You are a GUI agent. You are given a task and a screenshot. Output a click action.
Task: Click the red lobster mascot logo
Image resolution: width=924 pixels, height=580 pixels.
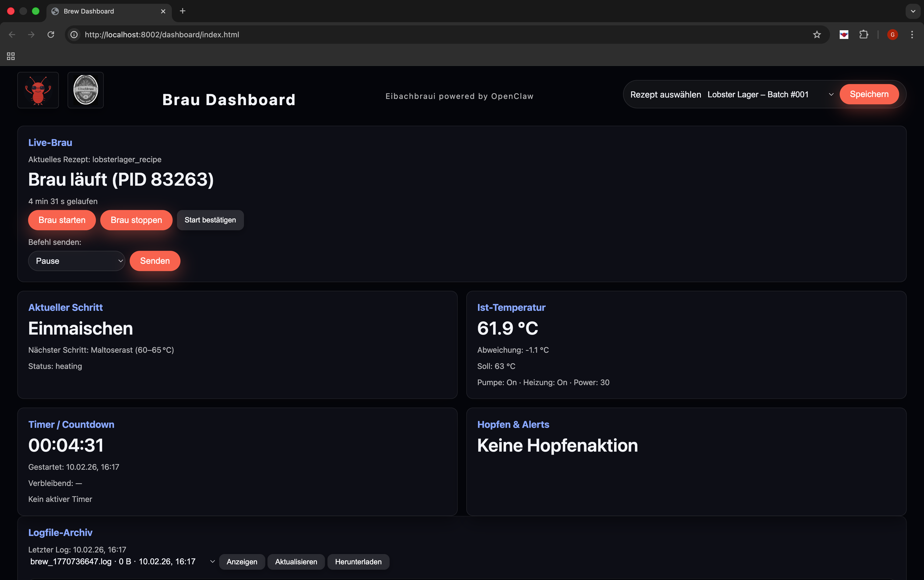(x=38, y=90)
